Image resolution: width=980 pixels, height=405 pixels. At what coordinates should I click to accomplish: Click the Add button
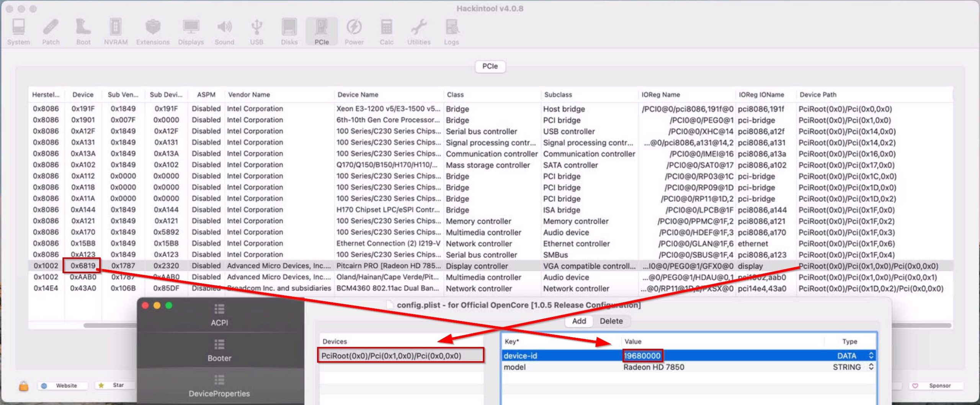[x=578, y=321]
